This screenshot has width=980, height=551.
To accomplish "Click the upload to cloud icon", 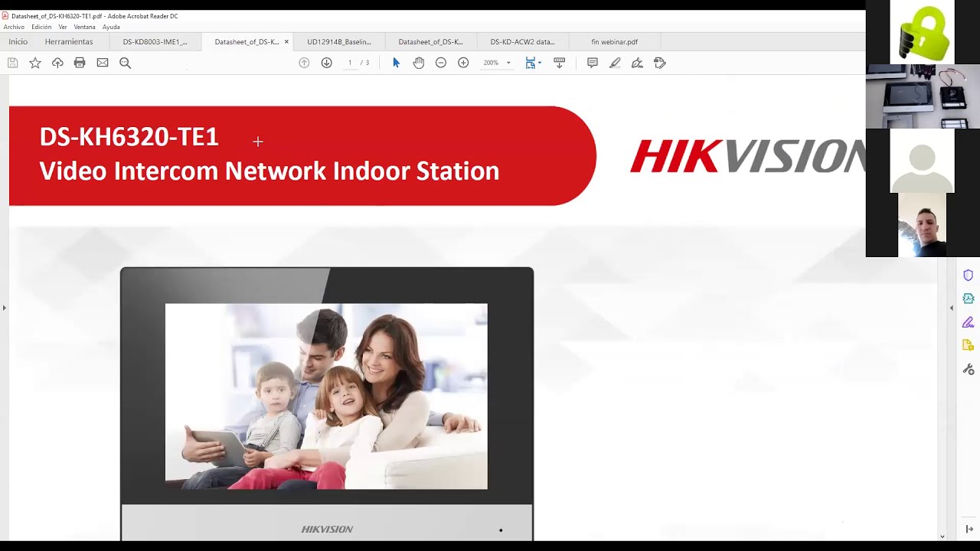I will pyautogui.click(x=57, y=63).
